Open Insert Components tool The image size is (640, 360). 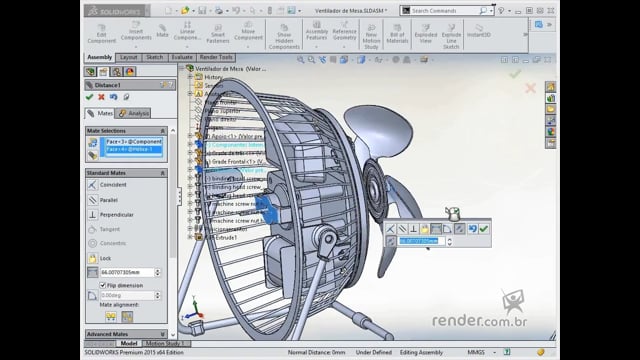[136, 32]
